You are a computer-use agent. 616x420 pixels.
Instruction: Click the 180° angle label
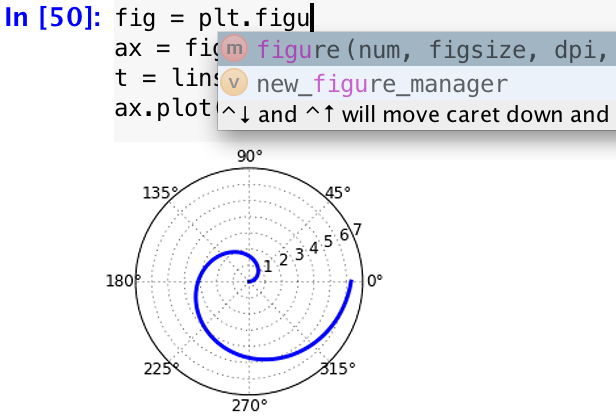click(x=124, y=281)
